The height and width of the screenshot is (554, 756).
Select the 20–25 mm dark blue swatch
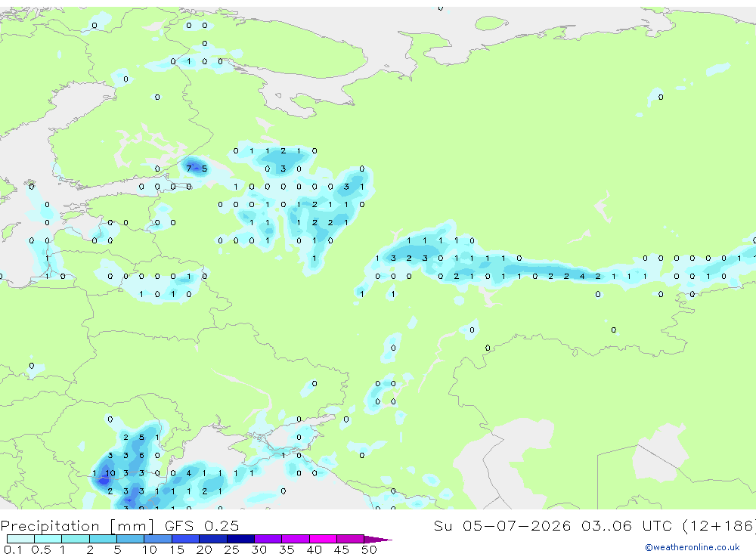[213, 539]
